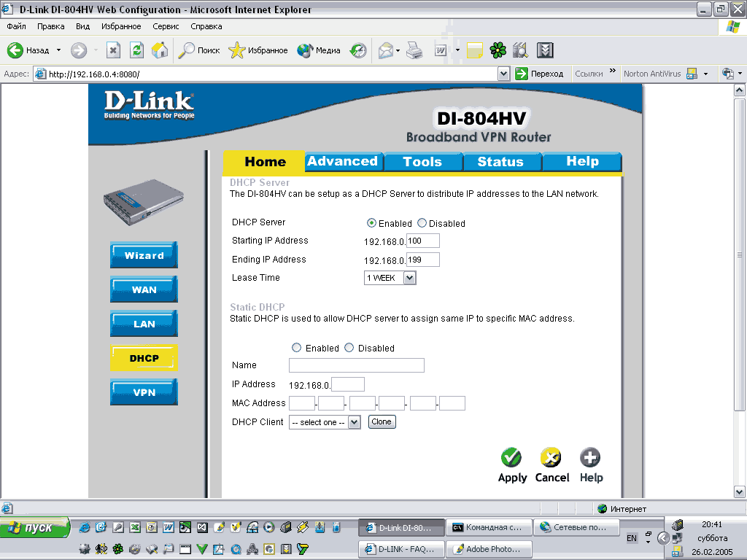Click the vertical scrollbar down arrow
747x560 pixels.
pyautogui.click(x=740, y=492)
